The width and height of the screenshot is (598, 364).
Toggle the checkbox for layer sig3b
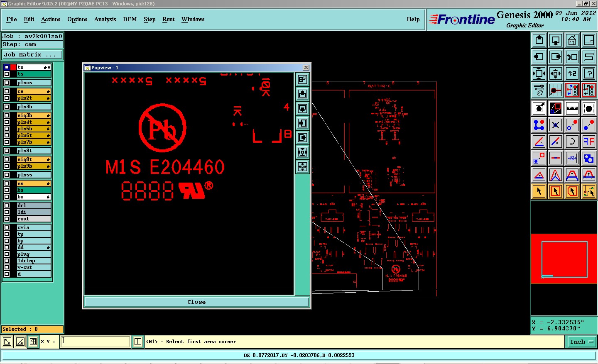(7, 115)
